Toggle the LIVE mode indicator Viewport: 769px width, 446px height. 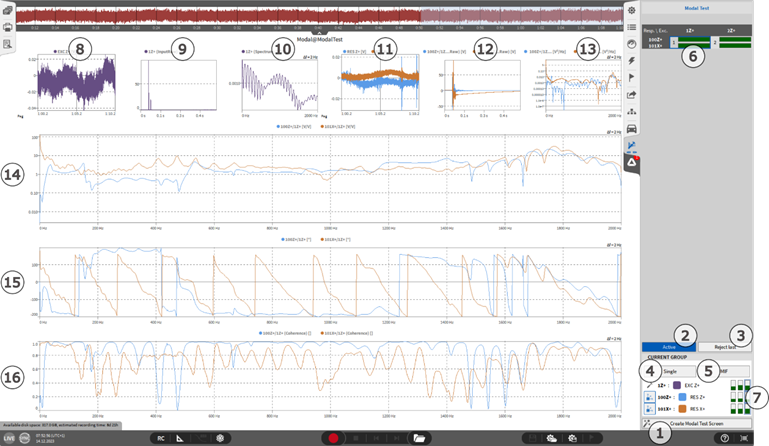click(9, 438)
